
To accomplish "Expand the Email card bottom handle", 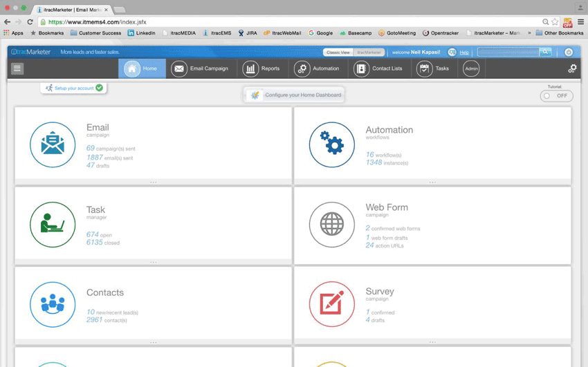I will click(x=153, y=182).
